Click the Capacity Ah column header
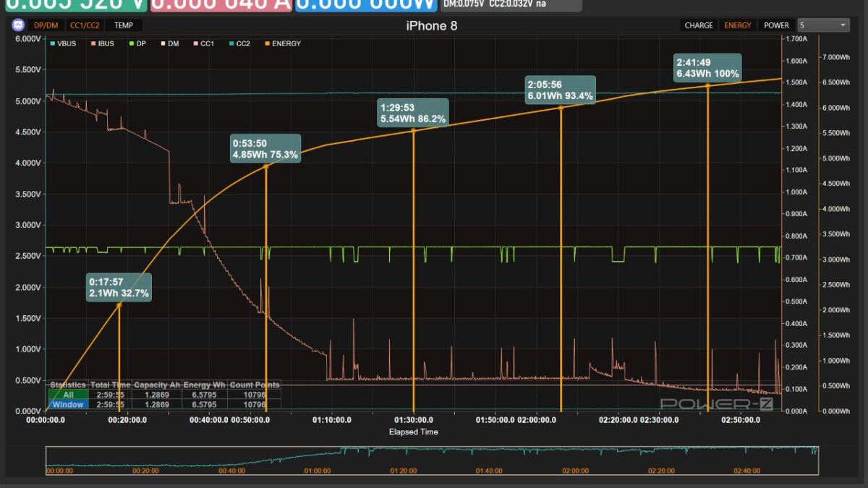 pos(157,385)
